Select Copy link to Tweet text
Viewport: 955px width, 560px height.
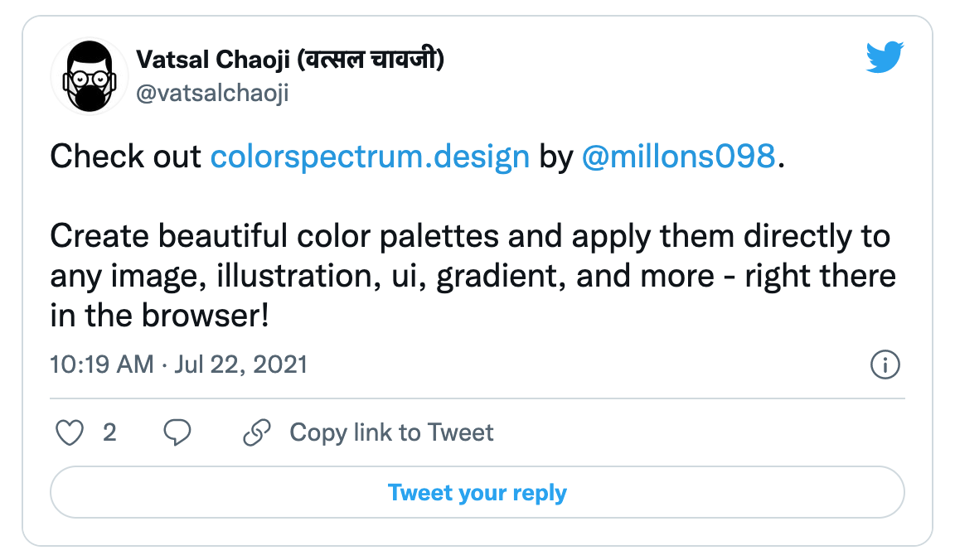click(x=391, y=432)
